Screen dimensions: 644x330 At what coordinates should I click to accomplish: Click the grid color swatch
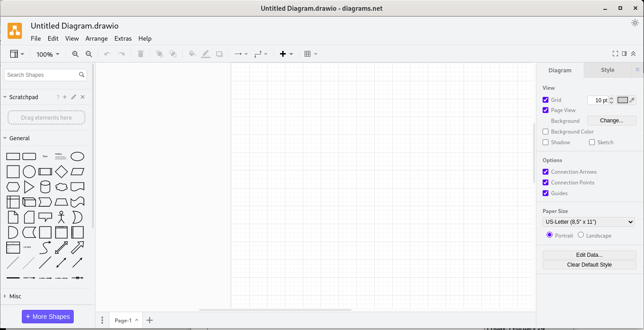[623, 100]
